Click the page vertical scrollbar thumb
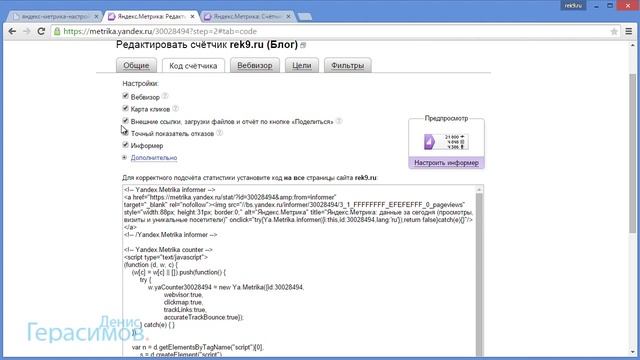The image size is (640, 360). click(633, 153)
